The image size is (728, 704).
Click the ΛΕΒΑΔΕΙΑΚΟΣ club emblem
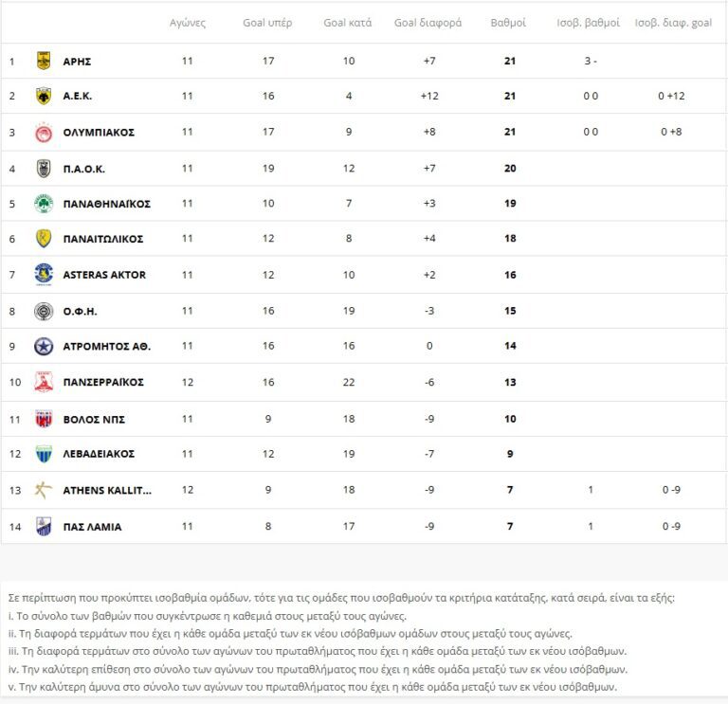click(x=43, y=454)
